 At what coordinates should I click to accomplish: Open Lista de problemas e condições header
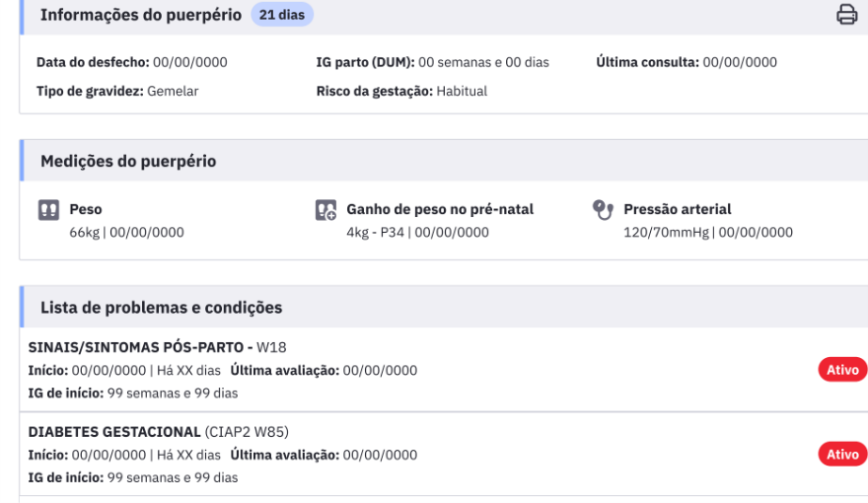(161, 308)
